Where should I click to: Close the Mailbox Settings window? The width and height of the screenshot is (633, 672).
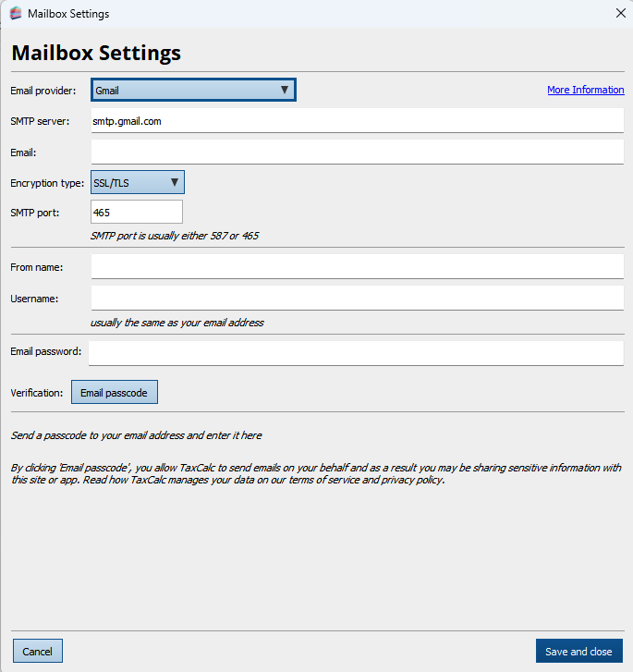(620, 13)
